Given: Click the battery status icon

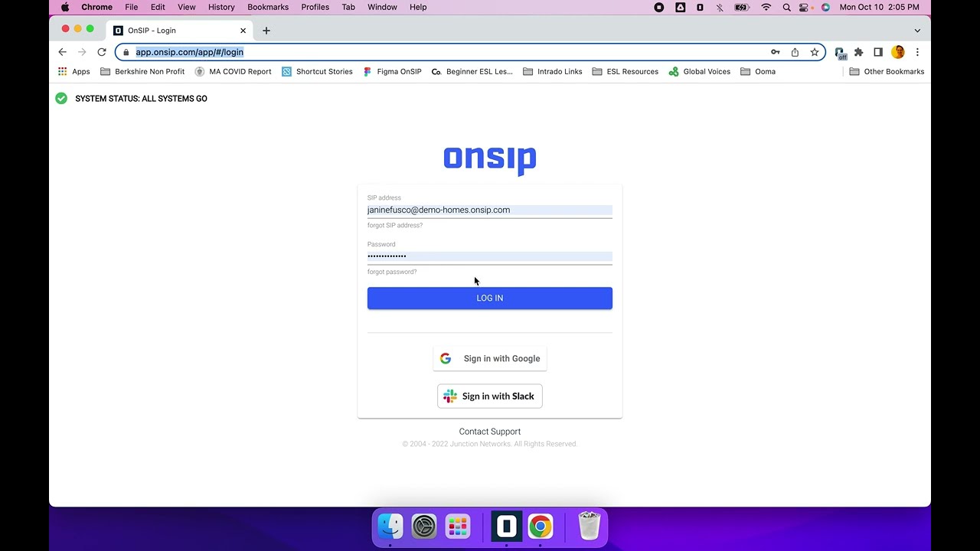Looking at the screenshot, I should [742, 7].
